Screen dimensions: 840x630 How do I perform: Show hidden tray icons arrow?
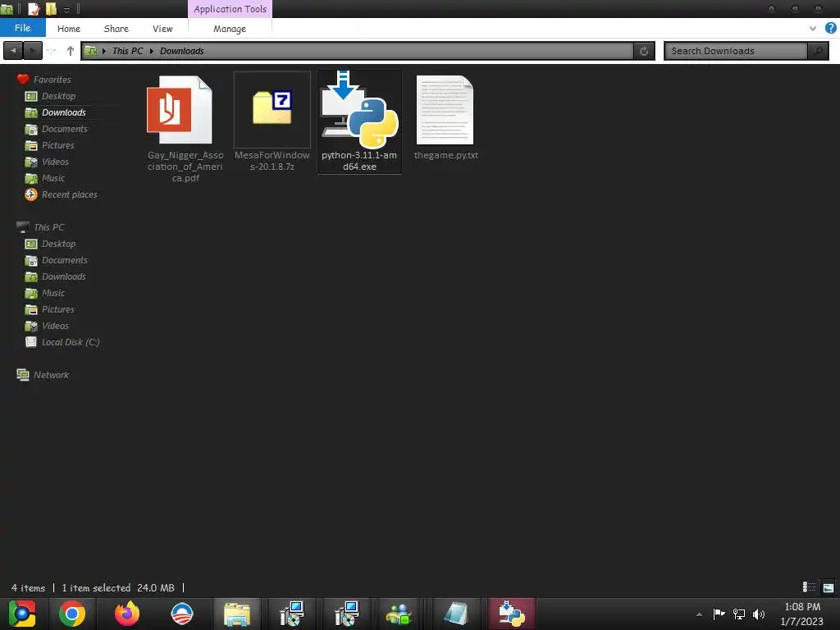pyautogui.click(x=699, y=614)
